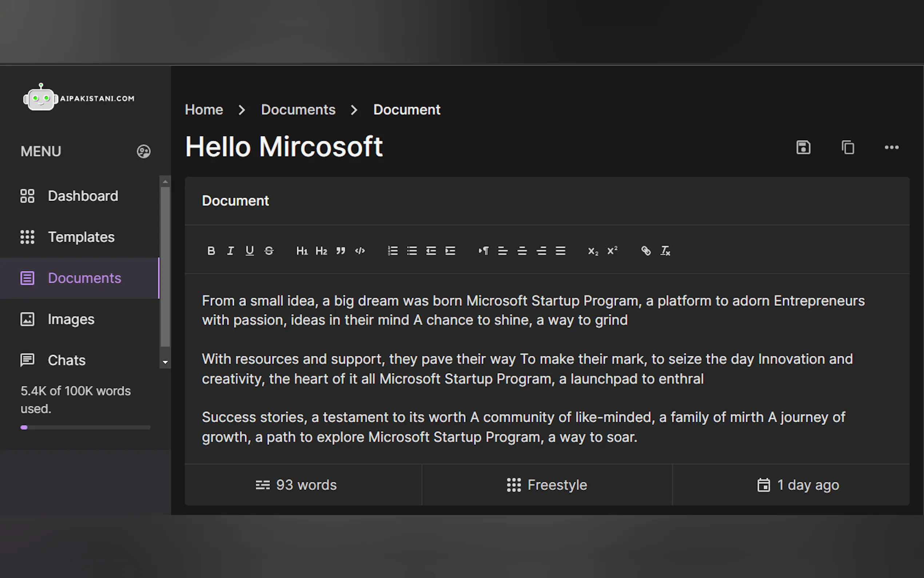This screenshot has height=578, width=924.
Task: Open Templates in sidebar menu
Action: coord(81,237)
